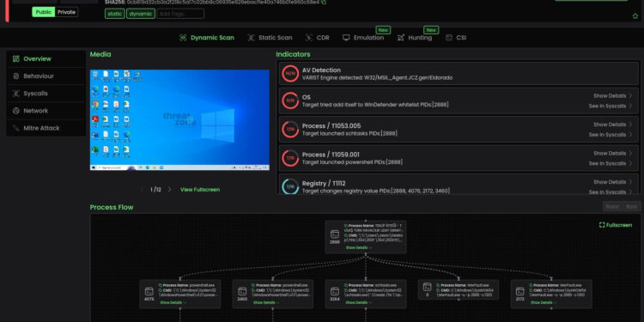Open Mitre Attack section in the sidebar
Viewport: 644px width, 322px height.
(46, 128)
